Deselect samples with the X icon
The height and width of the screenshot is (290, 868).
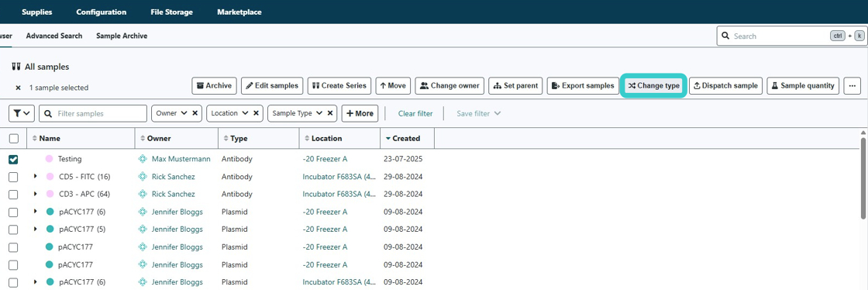pos(18,88)
